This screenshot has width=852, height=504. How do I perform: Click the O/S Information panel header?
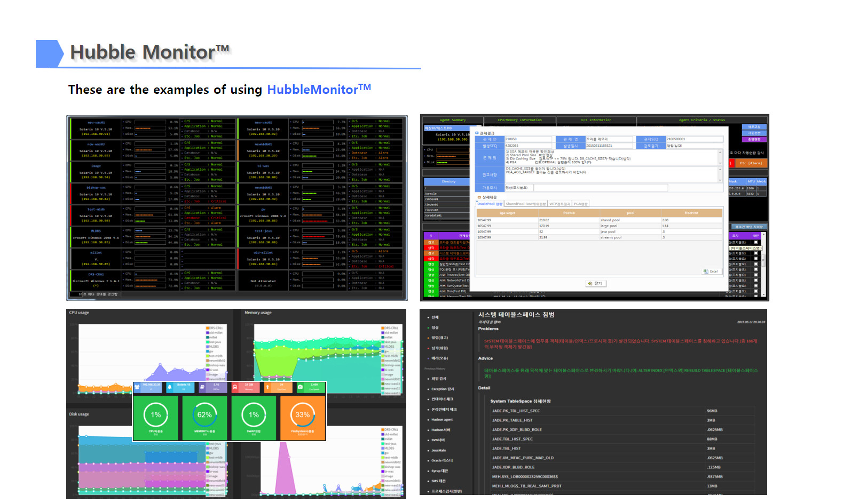(x=596, y=120)
